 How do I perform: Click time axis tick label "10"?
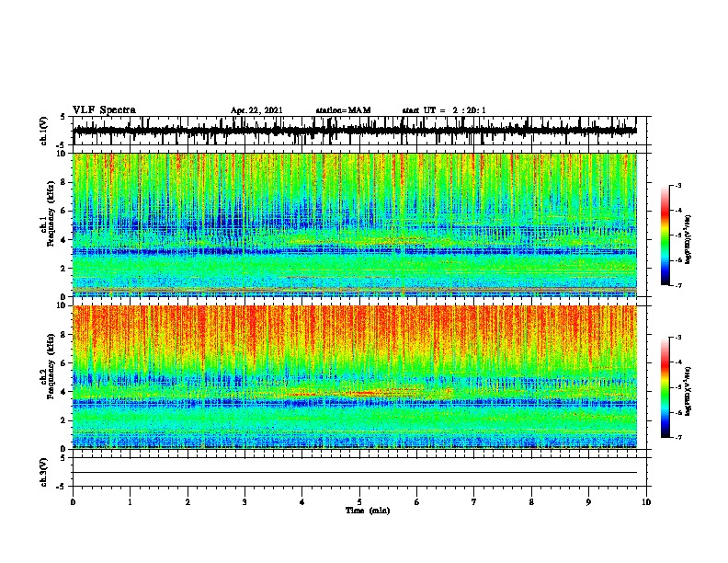click(x=646, y=502)
